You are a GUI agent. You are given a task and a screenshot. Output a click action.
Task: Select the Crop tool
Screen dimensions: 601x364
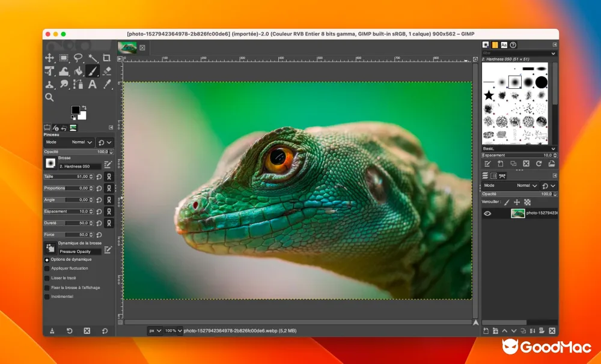(x=106, y=58)
